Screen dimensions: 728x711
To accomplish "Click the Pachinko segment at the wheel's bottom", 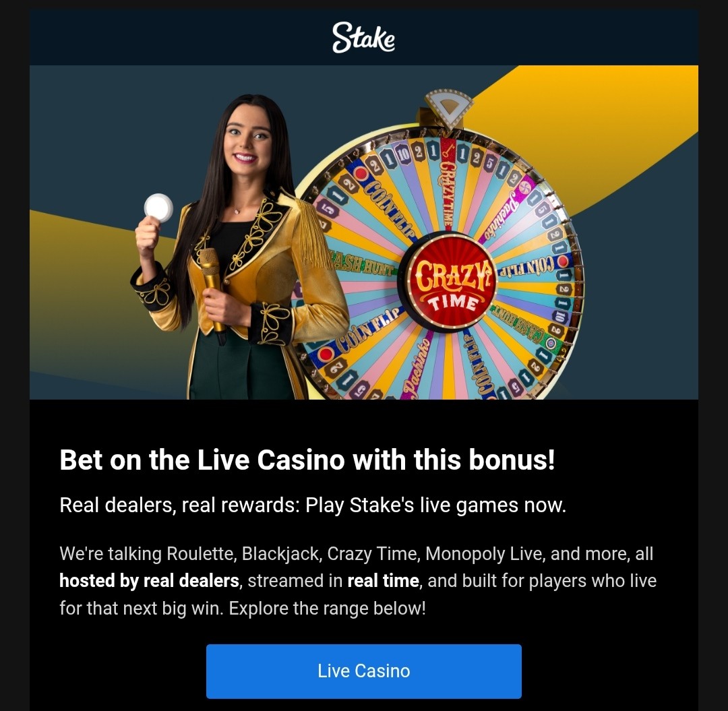I will point(417,367).
